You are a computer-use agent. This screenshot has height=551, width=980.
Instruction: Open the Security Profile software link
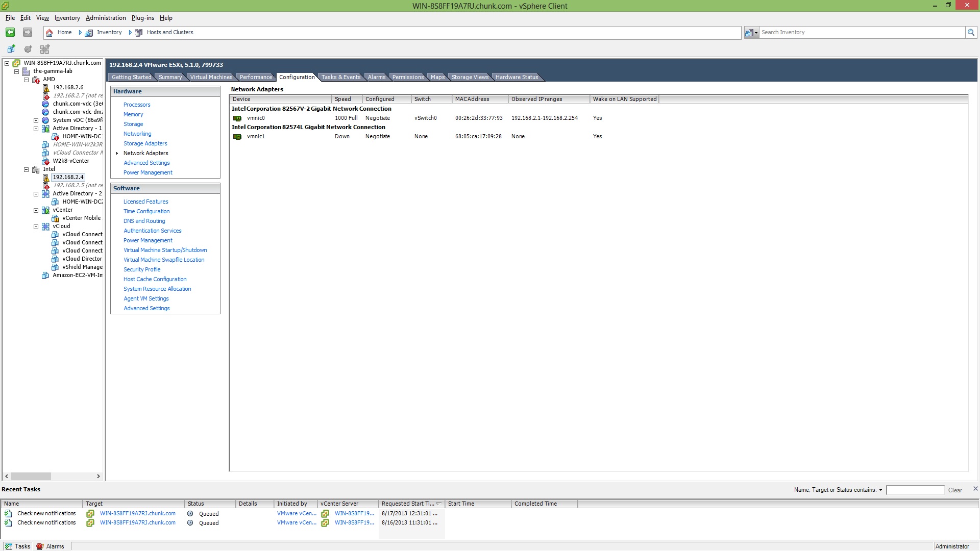coord(141,269)
